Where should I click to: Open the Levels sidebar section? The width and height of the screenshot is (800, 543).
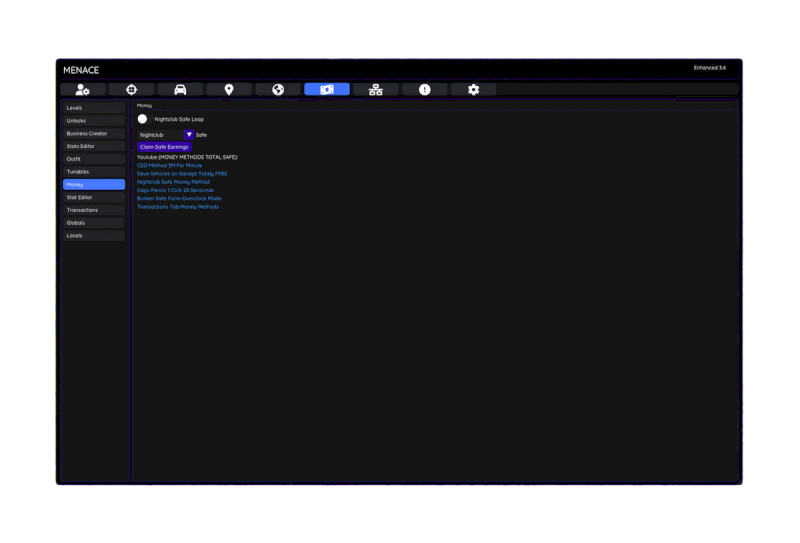pos(94,108)
